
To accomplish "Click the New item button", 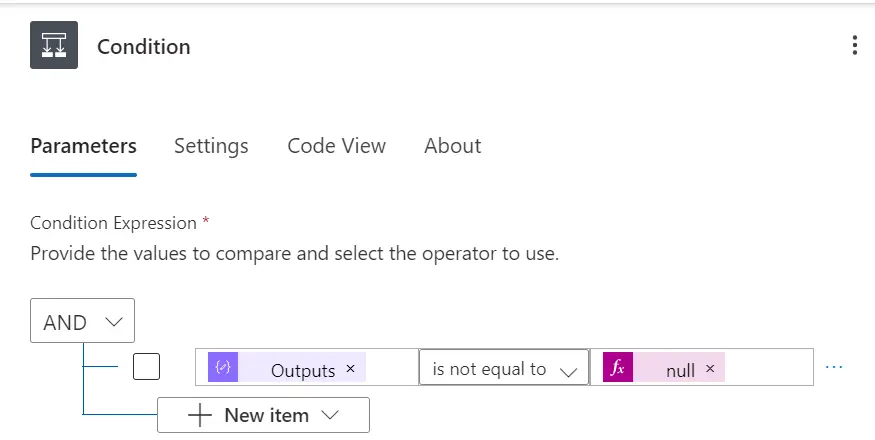I will click(x=263, y=415).
